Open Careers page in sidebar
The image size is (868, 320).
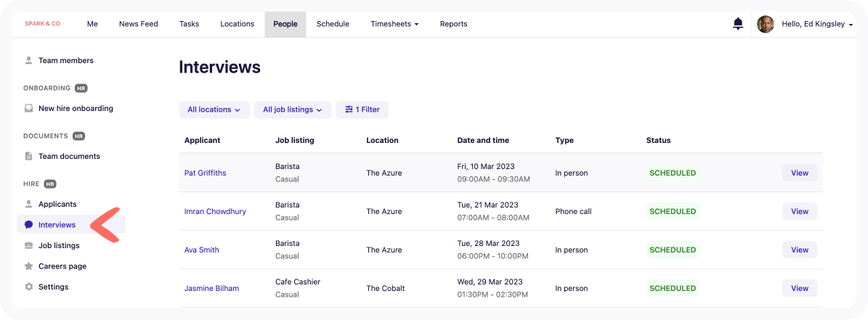pyautogui.click(x=62, y=266)
